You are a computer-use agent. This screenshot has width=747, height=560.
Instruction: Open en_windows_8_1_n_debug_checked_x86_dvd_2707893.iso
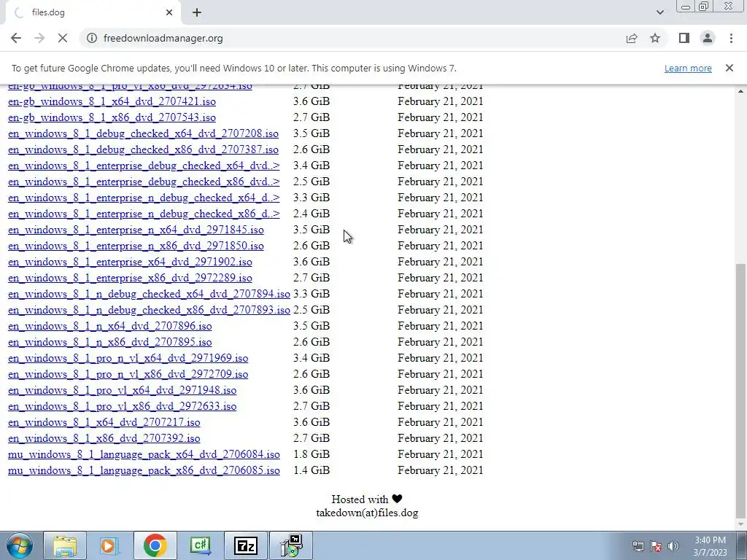149,310
